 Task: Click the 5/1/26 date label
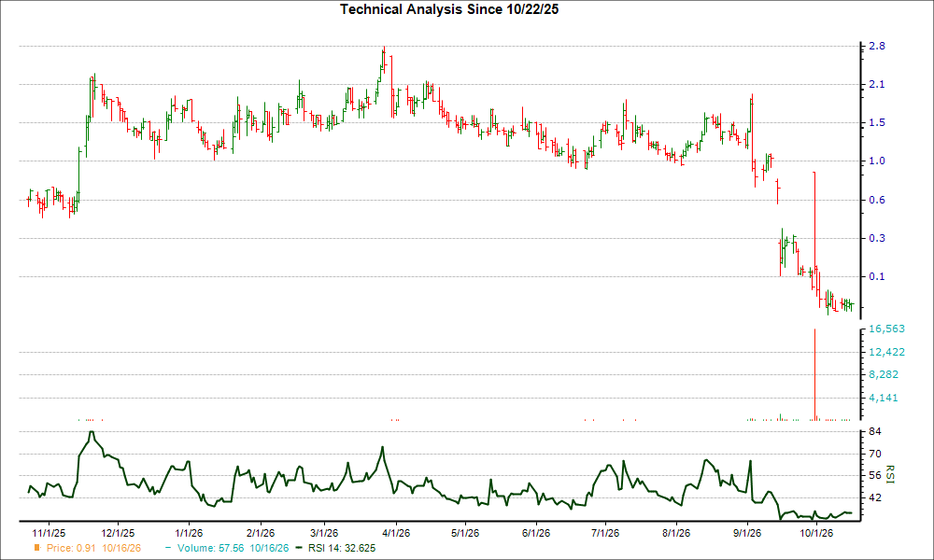click(464, 533)
